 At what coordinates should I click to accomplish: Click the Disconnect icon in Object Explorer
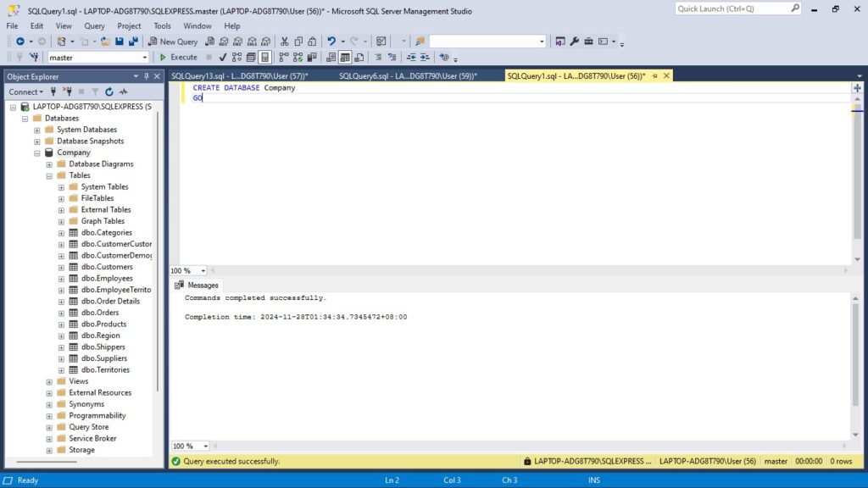pos(67,91)
